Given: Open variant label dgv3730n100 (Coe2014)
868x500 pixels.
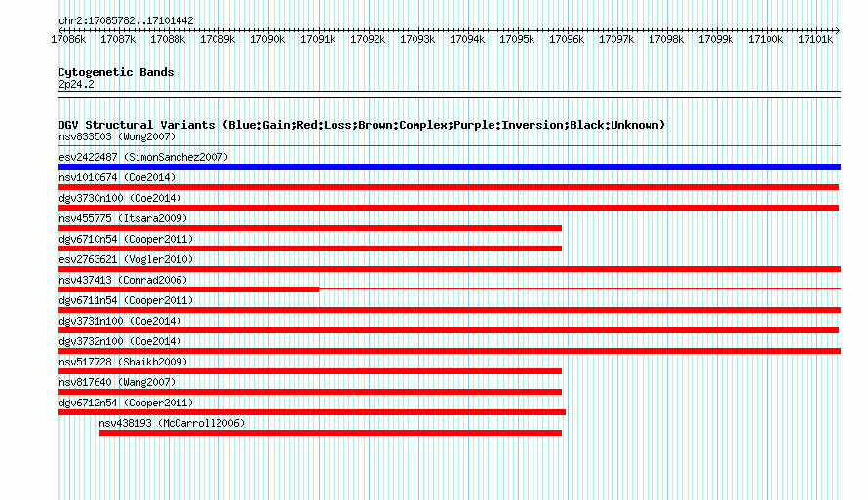Looking at the screenshot, I should point(120,198).
